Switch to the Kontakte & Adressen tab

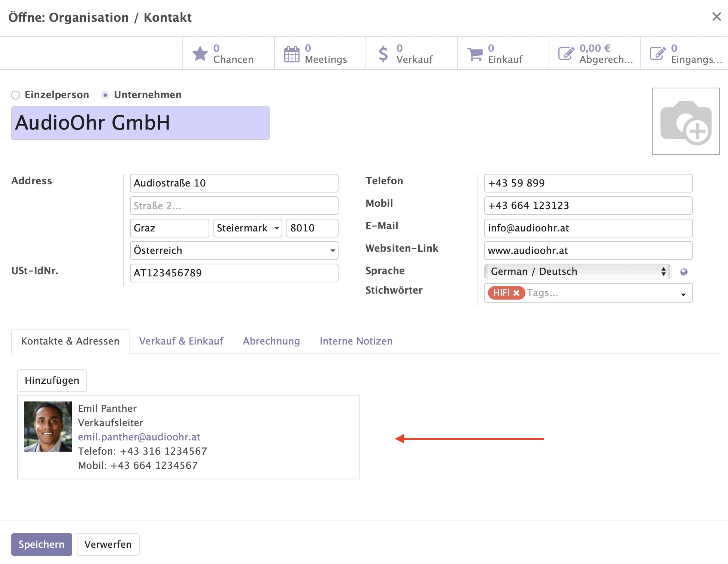70,341
